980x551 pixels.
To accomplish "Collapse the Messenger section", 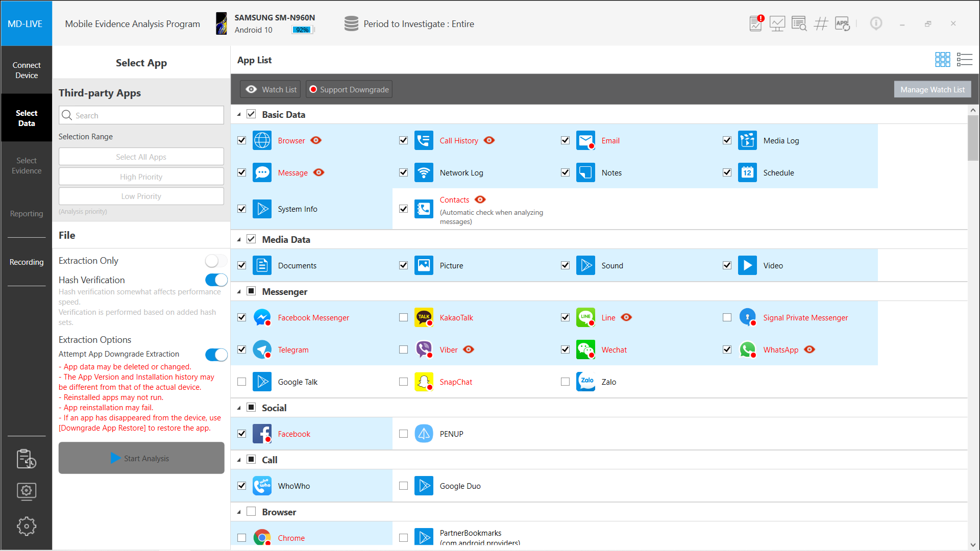I will (x=239, y=292).
